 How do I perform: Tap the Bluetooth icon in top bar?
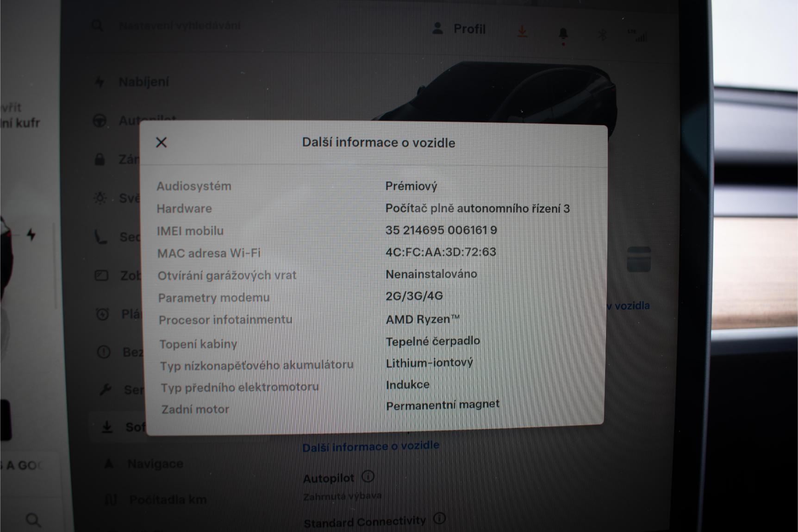pyautogui.click(x=602, y=34)
